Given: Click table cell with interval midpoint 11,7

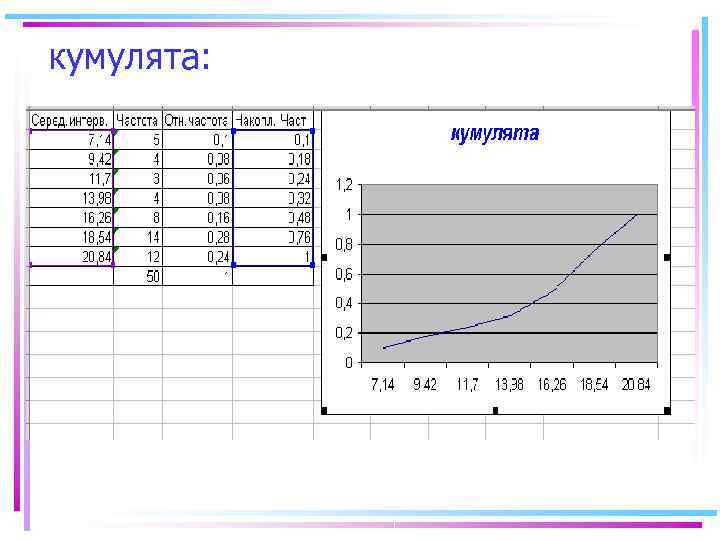Looking at the screenshot, I should 71,178.
